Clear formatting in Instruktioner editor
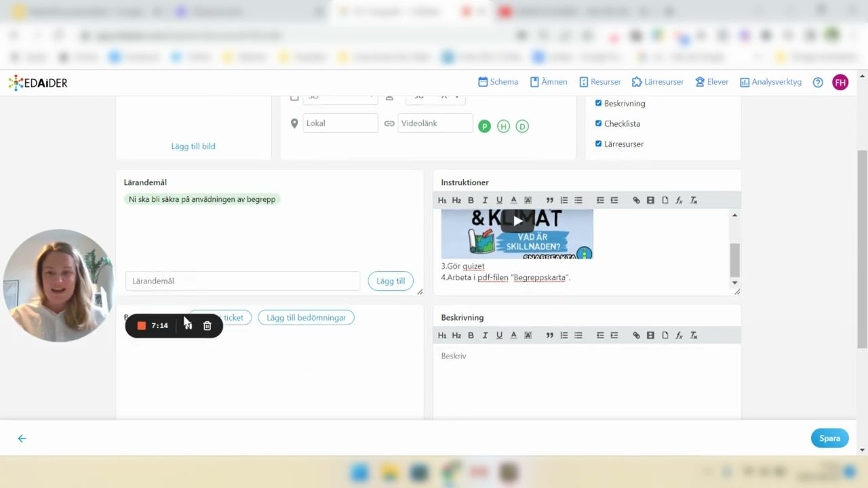The image size is (868, 488). coord(694,201)
